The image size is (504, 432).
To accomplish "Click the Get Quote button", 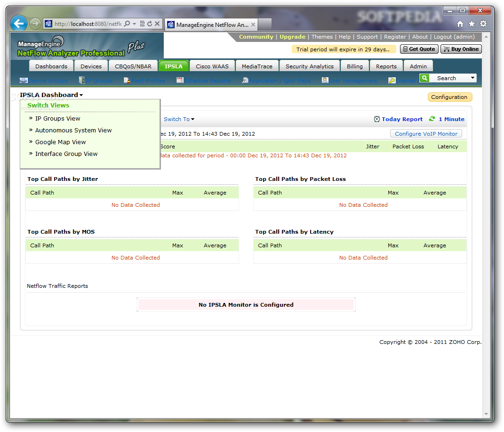I will coord(419,49).
